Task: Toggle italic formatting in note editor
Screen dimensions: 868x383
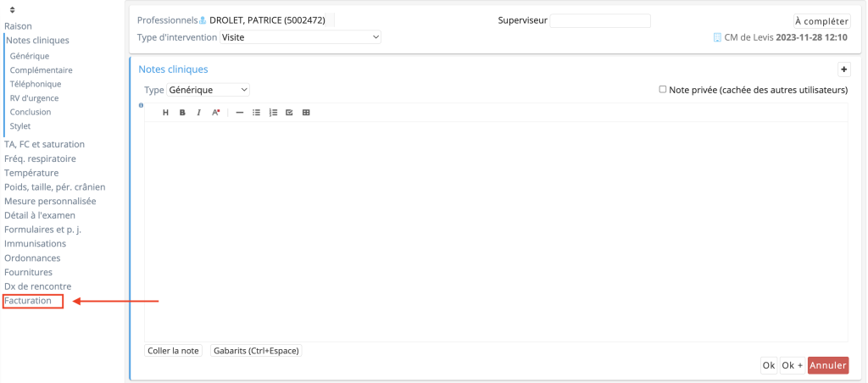Action: click(x=198, y=113)
